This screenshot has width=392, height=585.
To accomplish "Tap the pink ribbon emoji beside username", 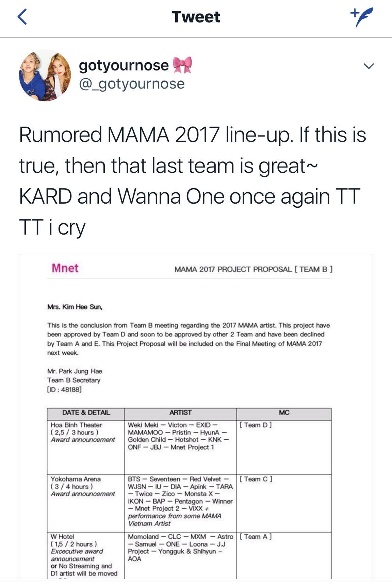I will point(182,65).
